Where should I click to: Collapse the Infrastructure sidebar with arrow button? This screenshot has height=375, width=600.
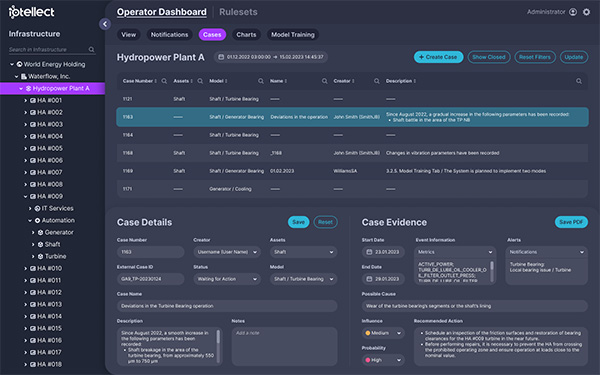105,24
